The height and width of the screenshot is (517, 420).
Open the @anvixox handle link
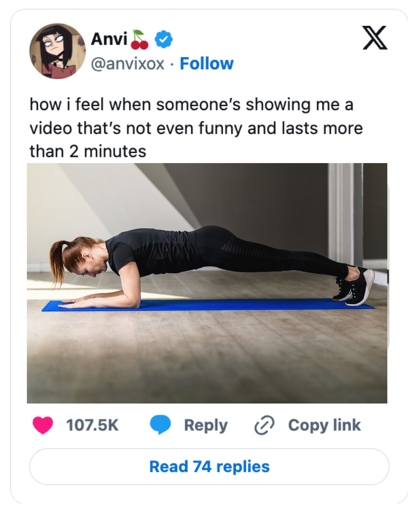click(x=128, y=64)
